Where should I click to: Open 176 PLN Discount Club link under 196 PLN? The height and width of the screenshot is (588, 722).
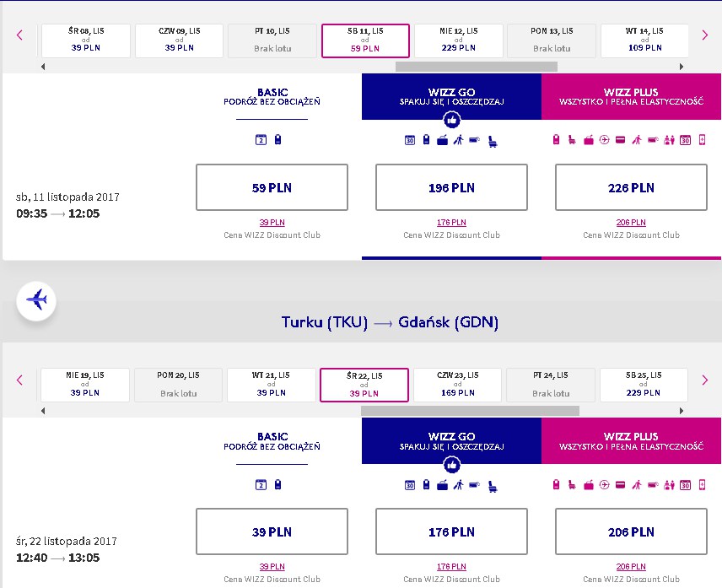(451, 223)
